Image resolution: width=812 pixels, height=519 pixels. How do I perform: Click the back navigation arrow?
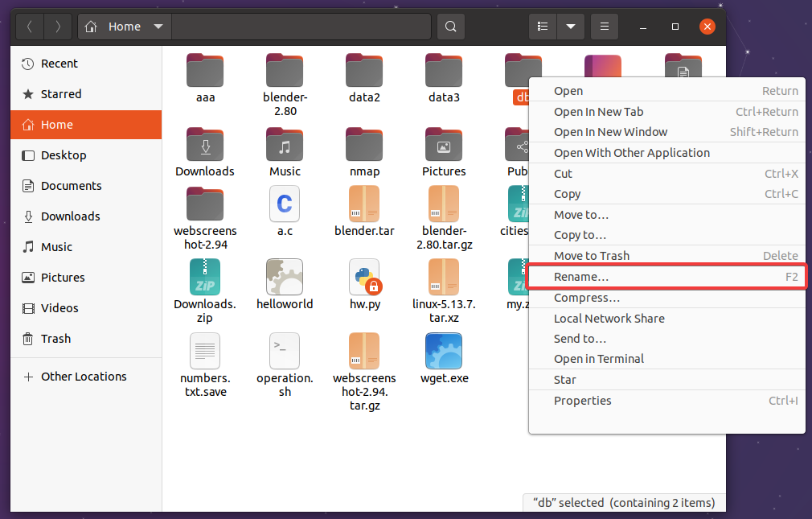29,26
